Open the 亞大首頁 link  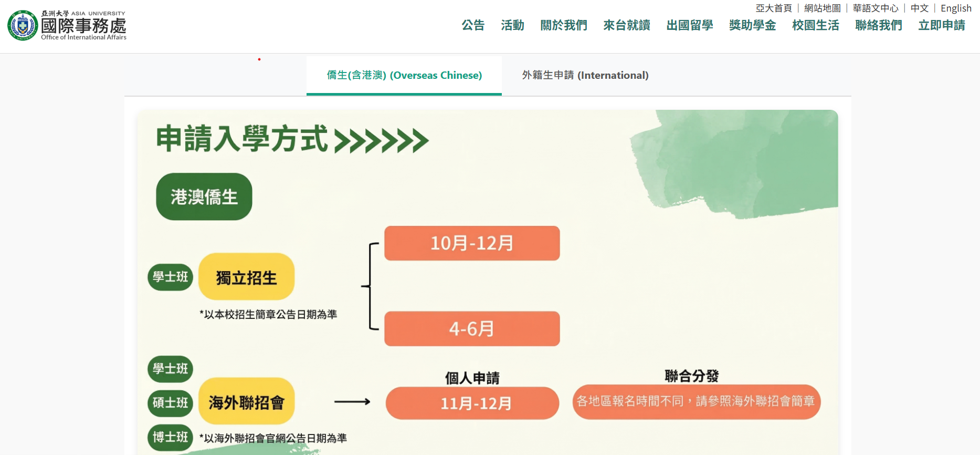point(774,8)
